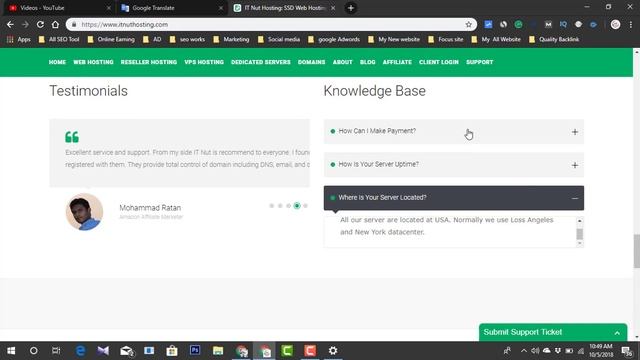Viewport: 640px width, 360px height.
Task: Open DOMAINS in the site navigation
Action: [x=311, y=62]
